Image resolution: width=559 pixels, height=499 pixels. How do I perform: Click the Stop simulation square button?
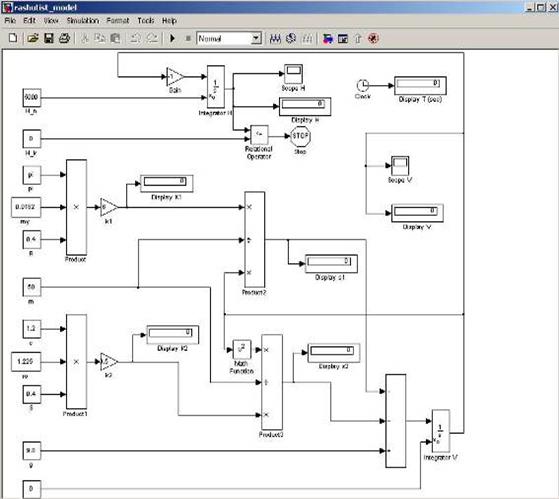pos(188,38)
